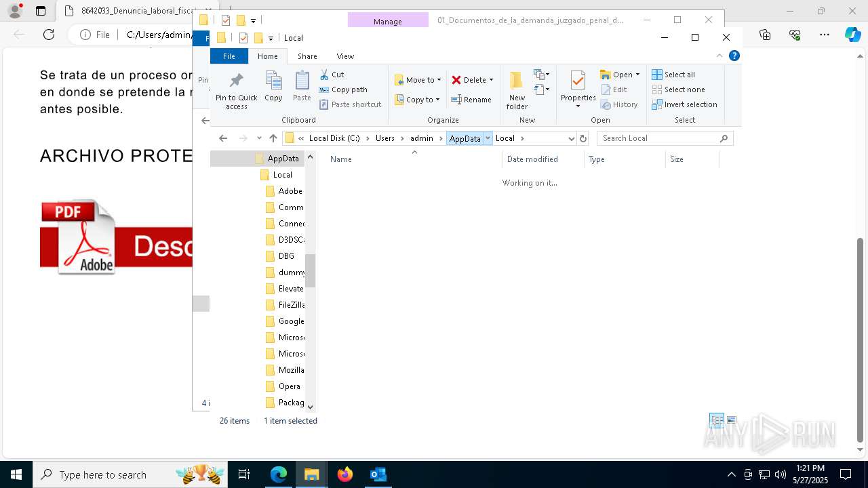868x488 pixels.
Task: Select Adobe folder in navigation tree
Action: click(283, 191)
